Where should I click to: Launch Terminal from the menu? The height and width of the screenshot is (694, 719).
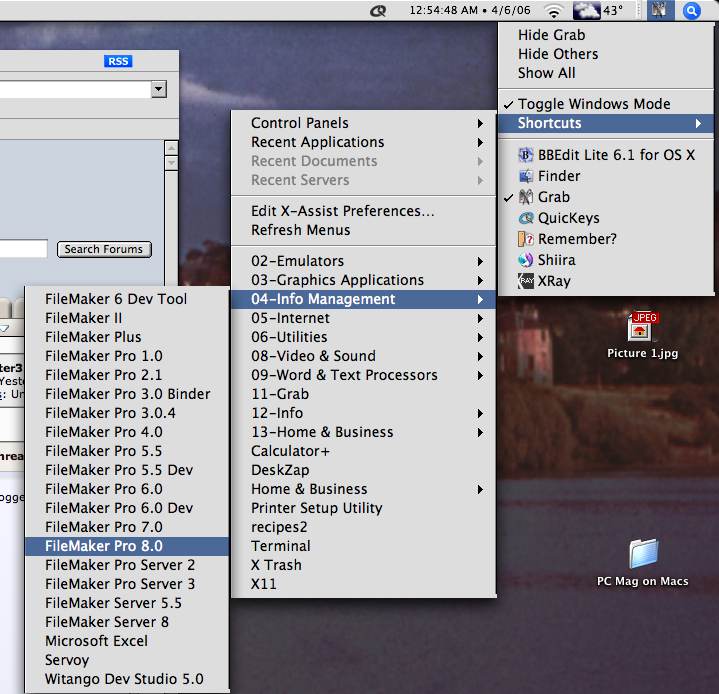click(x=364, y=546)
